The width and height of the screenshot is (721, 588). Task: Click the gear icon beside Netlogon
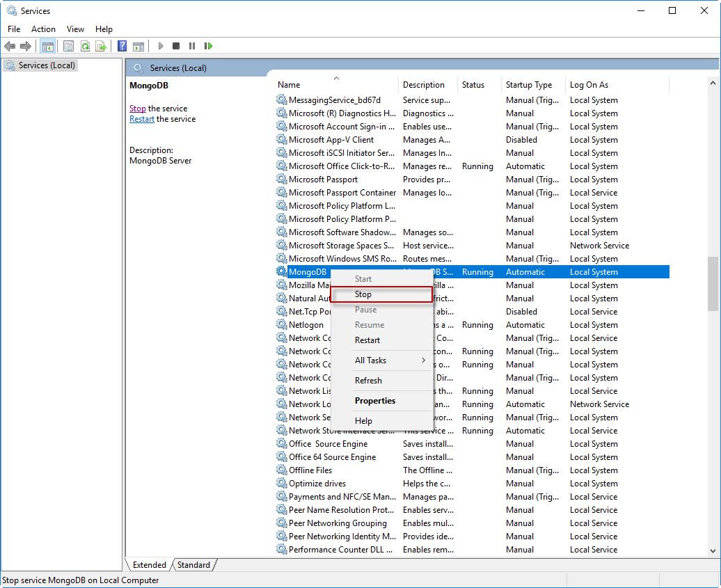(281, 324)
